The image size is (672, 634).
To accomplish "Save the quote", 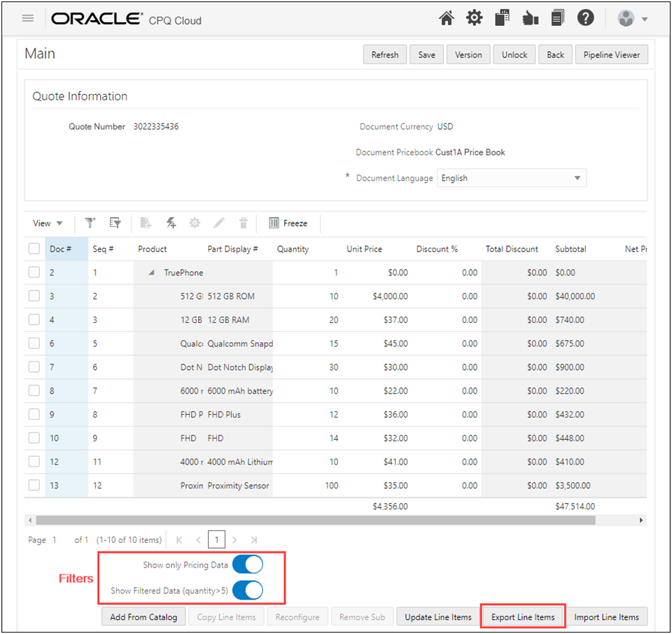I will (426, 54).
